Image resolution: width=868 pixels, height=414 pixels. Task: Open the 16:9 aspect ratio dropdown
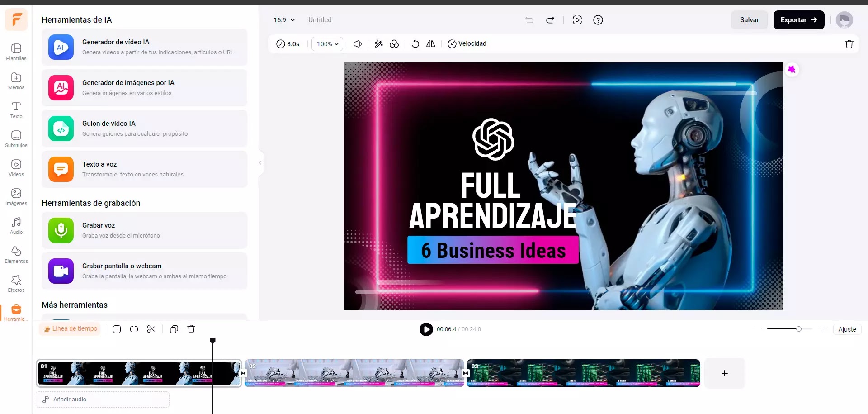284,20
